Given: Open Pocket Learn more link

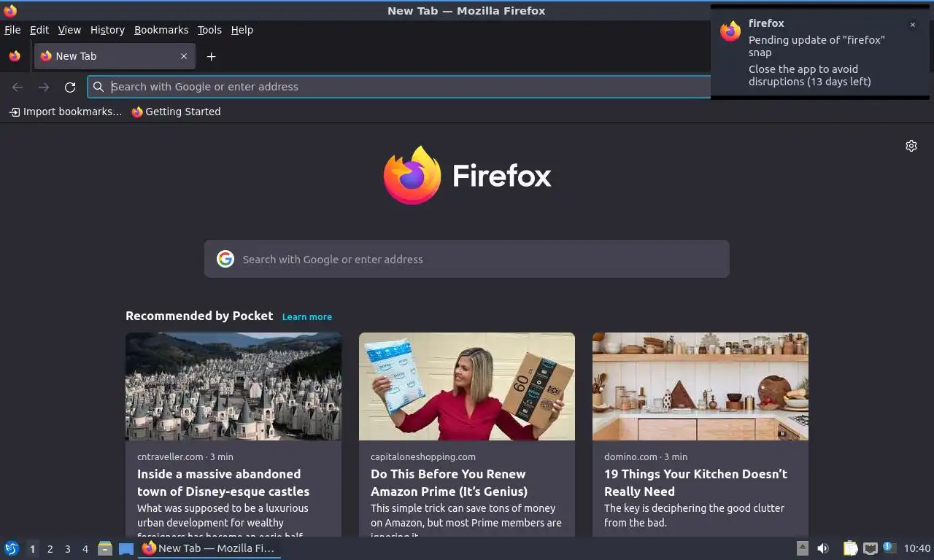Looking at the screenshot, I should tap(307, 316).
